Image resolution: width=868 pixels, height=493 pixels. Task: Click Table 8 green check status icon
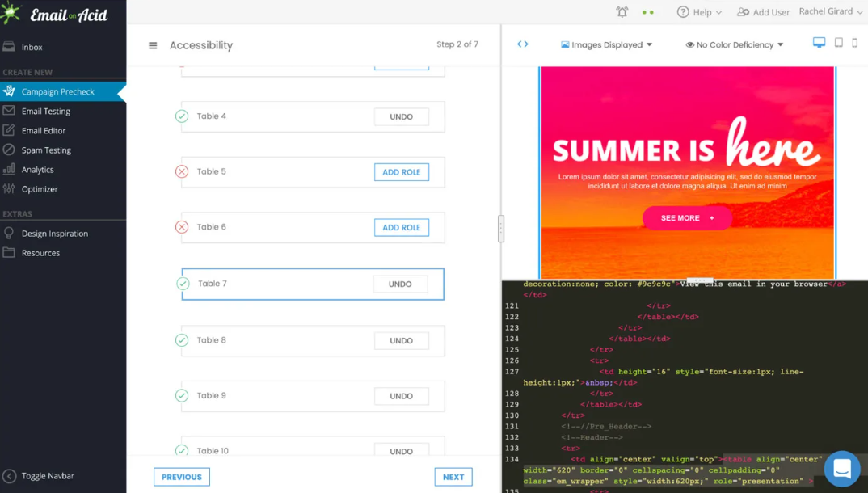coord(182,340)
